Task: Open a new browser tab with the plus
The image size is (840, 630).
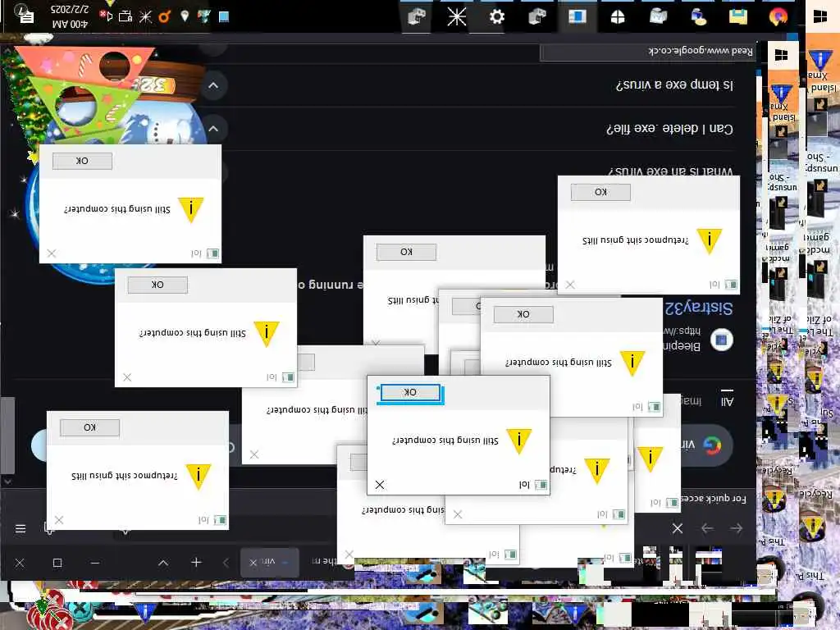Action: [x=196, y=563]
